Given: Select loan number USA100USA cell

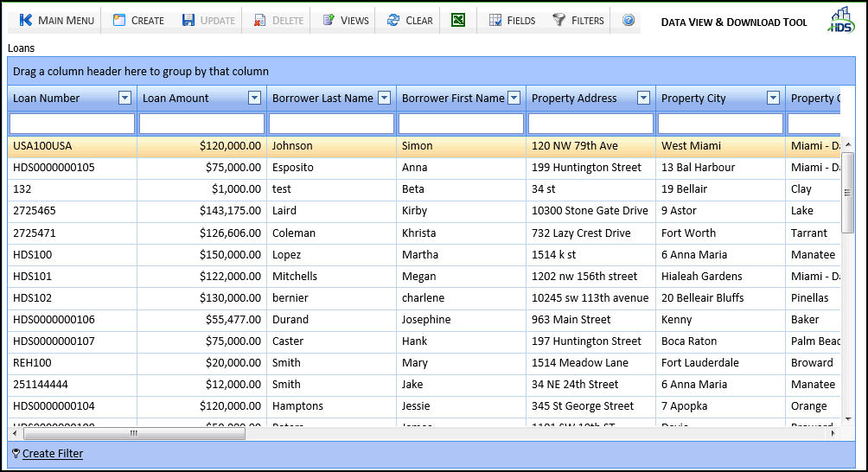Looking at the screenshot, I should click(x=72, y=146).
